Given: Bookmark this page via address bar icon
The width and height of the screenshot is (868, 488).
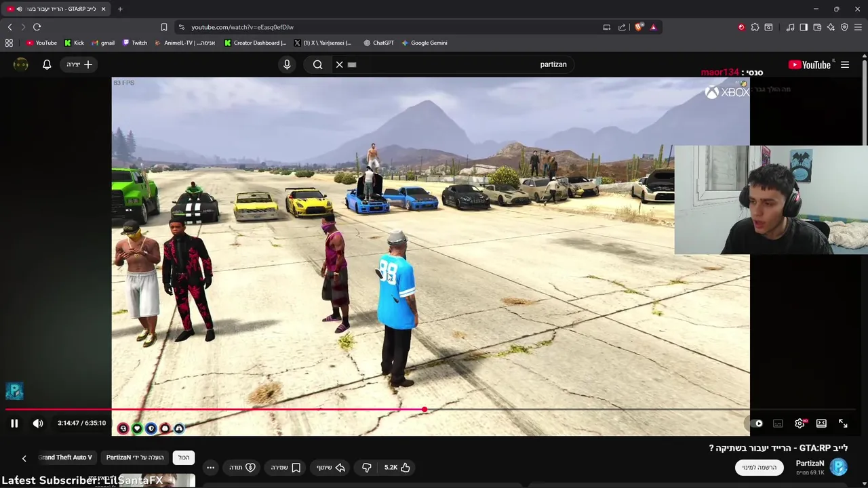Looking at the screenshot, I should (164, 27).
